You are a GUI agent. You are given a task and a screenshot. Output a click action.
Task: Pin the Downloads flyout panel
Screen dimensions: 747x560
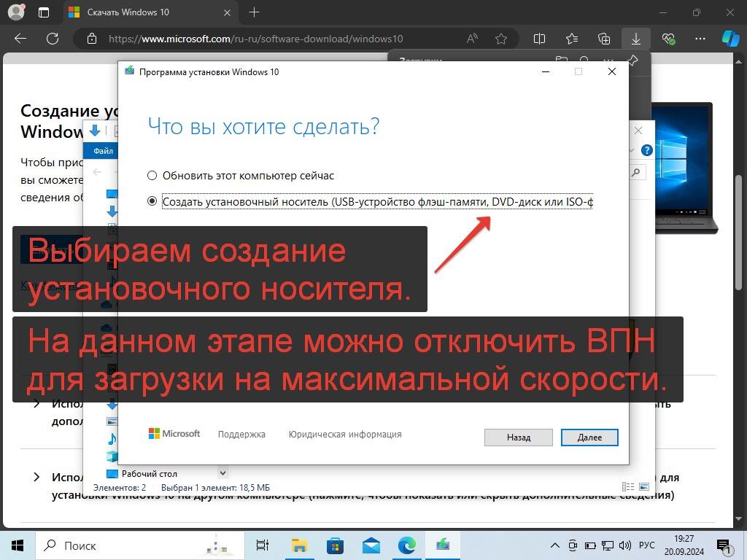click(632, 61)
